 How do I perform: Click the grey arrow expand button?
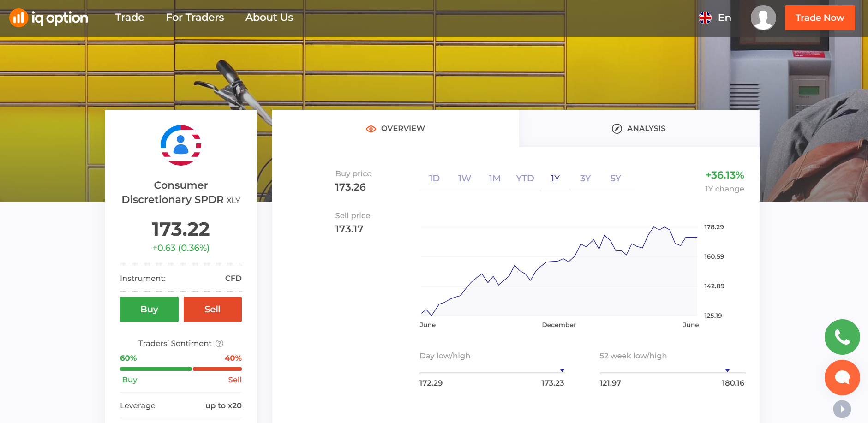(x=842, y=409)
